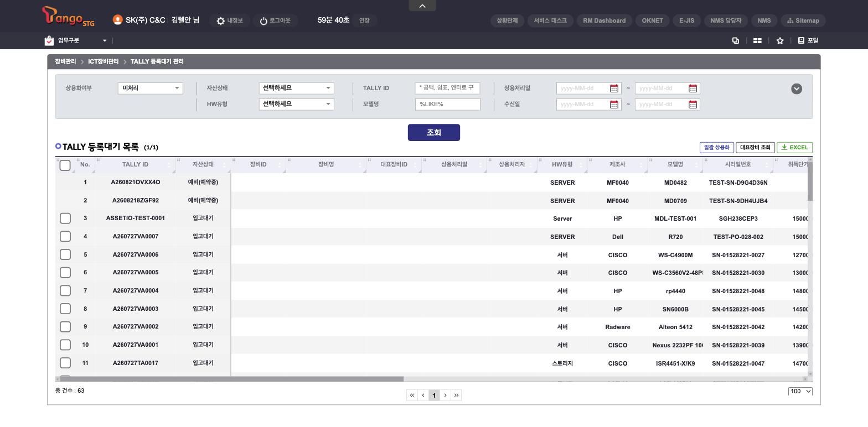Viewport: 868px width, 427px height.
Task: Open calendar for 상용처리일 start date
Action: coord(614,88)
